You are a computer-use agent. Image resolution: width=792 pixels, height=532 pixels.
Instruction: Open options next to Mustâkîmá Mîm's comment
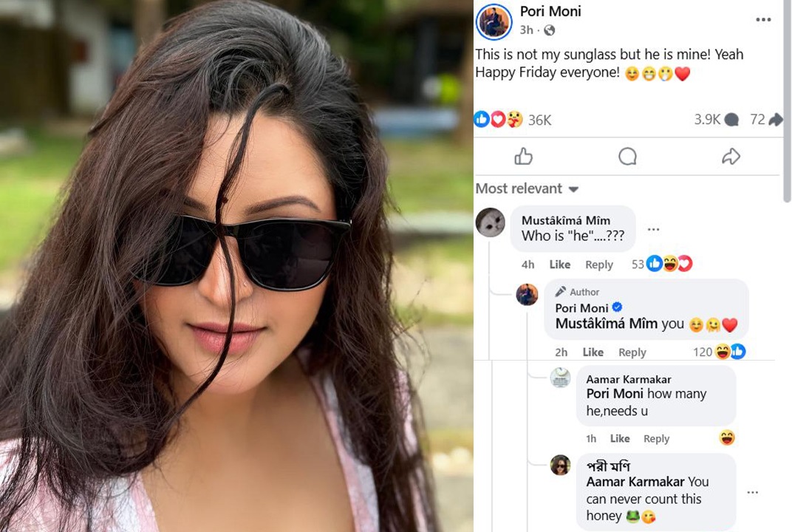coord(654,229)
